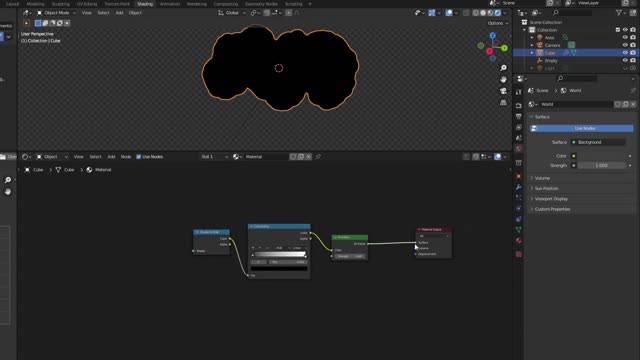This screenshot has width=640, height=360.
Task: Open the Tool properties tab
Action: (518, 92)
